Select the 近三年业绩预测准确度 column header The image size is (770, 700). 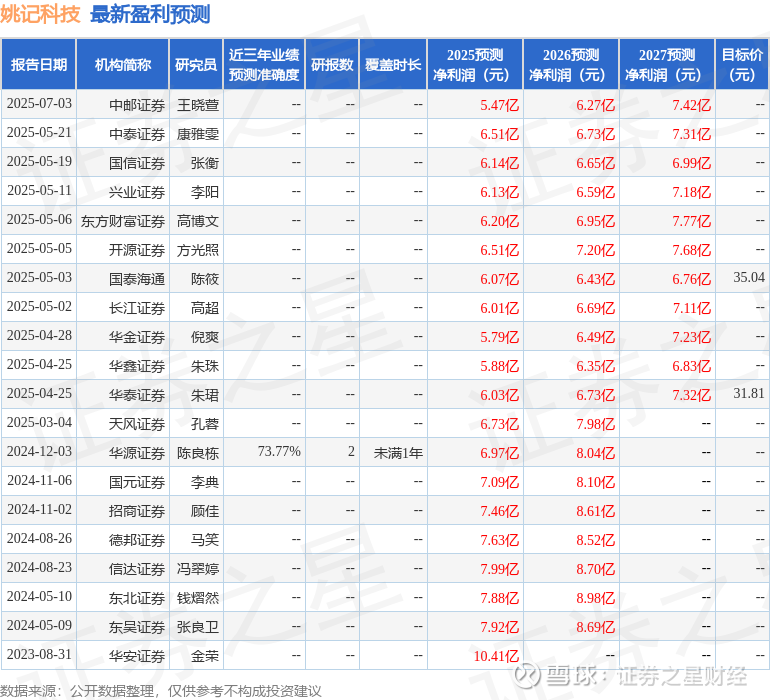(264, 64)
